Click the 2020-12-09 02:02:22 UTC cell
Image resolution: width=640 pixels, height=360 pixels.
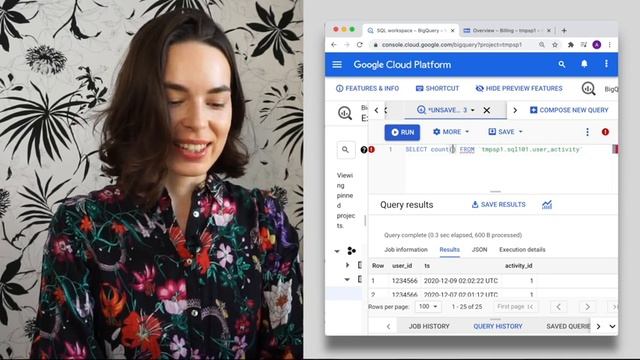[461, 281]
